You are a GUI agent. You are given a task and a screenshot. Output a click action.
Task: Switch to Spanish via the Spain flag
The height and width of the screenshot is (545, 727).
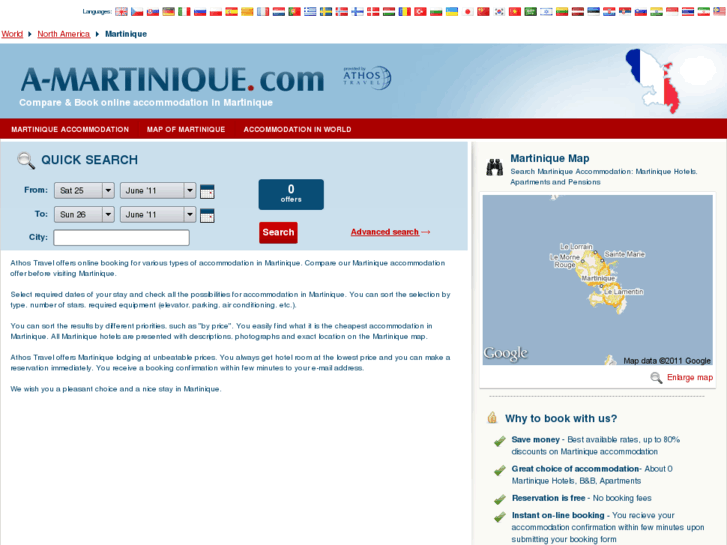[232, 12]
